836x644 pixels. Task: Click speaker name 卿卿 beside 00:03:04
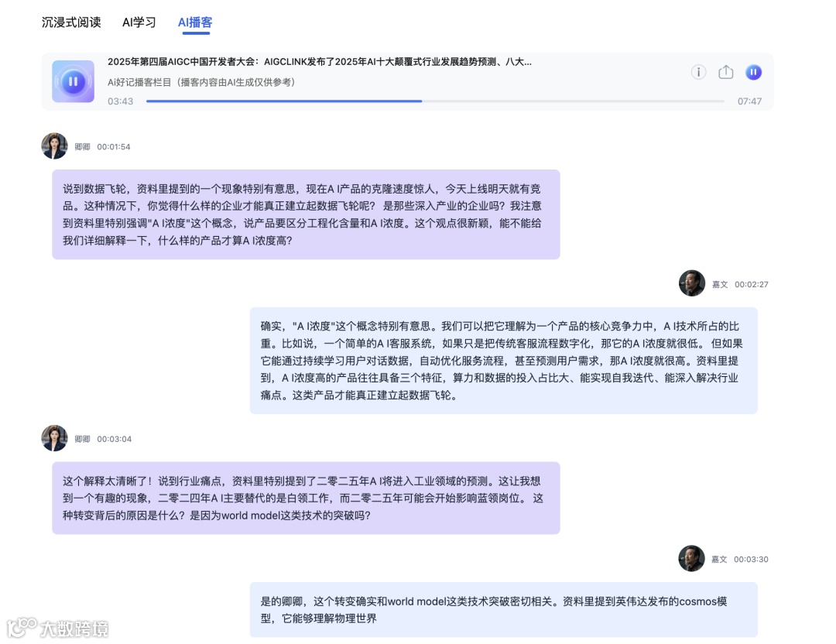click(x=82, y=439)
